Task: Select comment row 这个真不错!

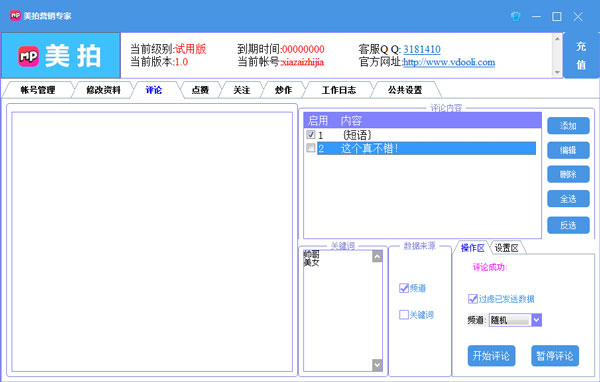Action: [x=426, y=148]
